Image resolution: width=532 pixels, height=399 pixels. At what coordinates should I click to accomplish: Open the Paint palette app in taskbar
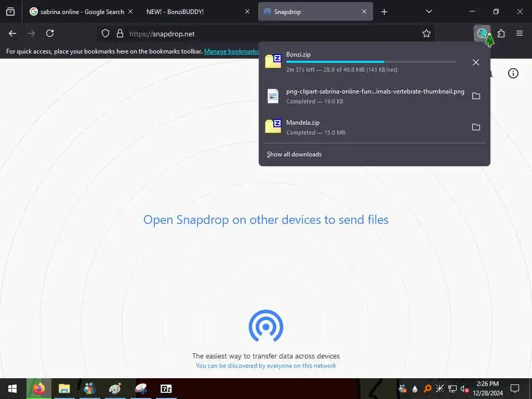point(115,389)
